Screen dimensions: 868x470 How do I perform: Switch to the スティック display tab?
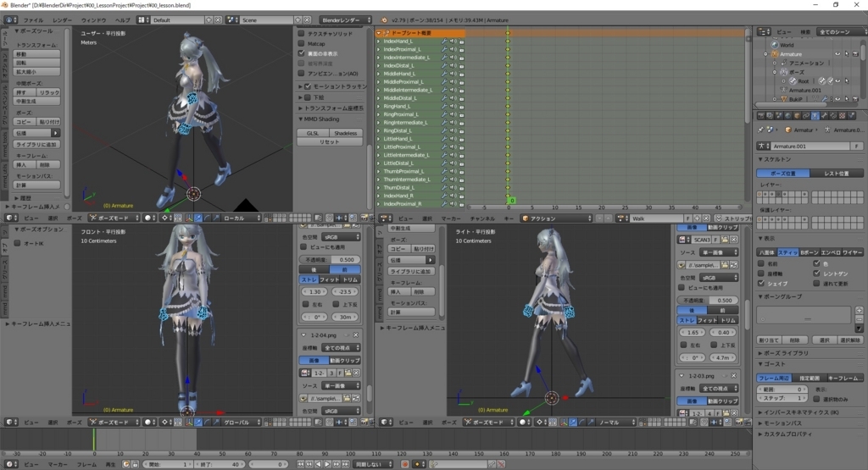point(787,252)
